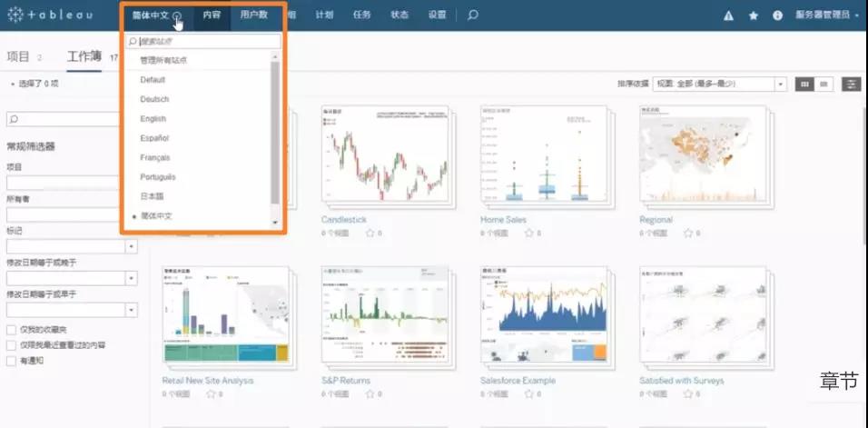
Task: Check the 仅限我最近查看过的内容 checkbox
Action: [11, 345]
